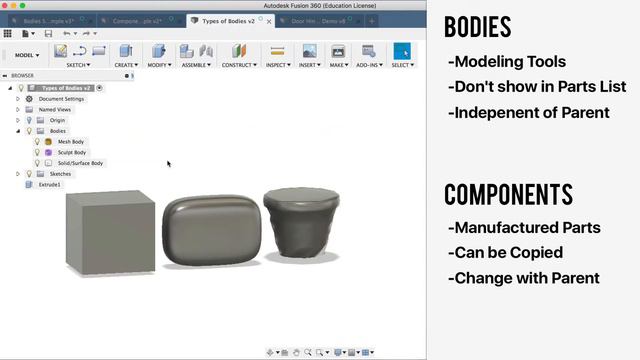
Task: Add a new document tab with plus
Action: coord(371,21)
